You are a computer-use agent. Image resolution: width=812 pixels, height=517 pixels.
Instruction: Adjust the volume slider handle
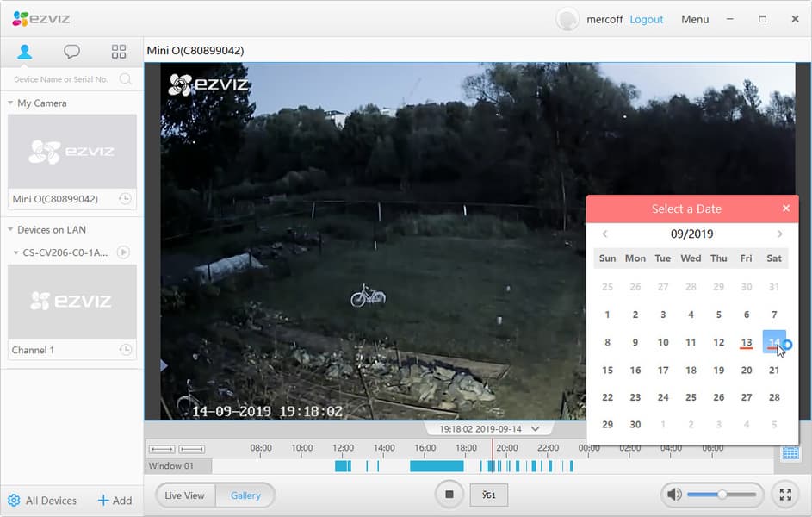coord(722,495)
